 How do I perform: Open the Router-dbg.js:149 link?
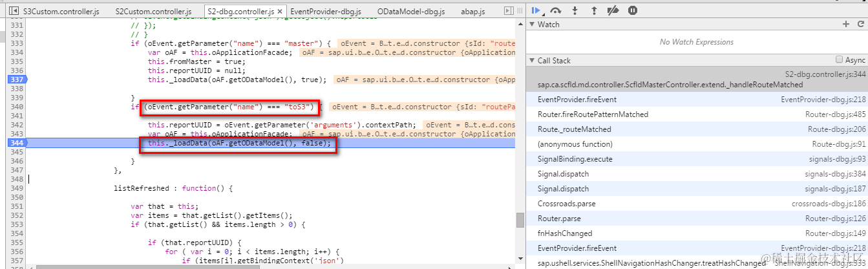(835, 233)
